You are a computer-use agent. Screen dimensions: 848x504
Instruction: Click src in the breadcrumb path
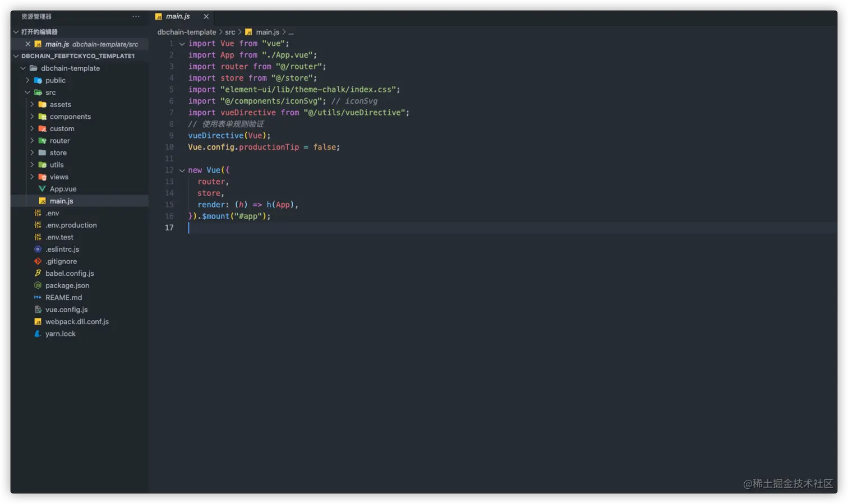tap(230, 32)
